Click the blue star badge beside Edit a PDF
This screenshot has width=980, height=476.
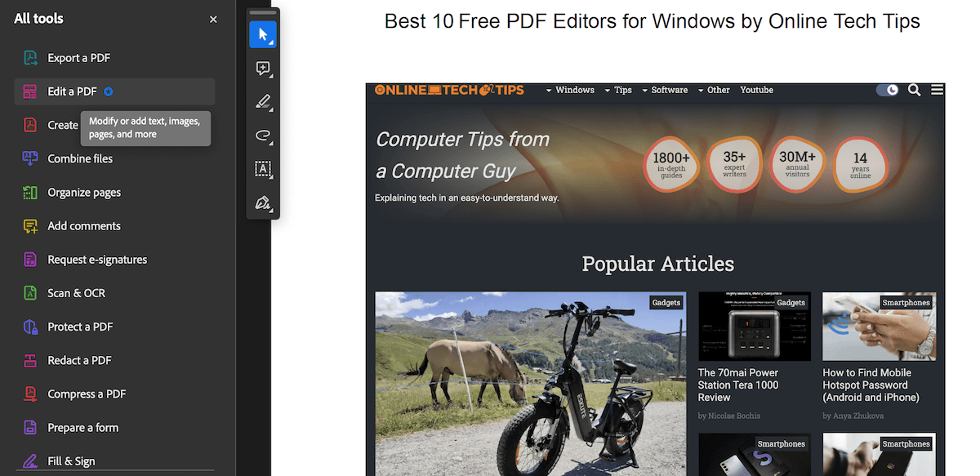(109, 91)
